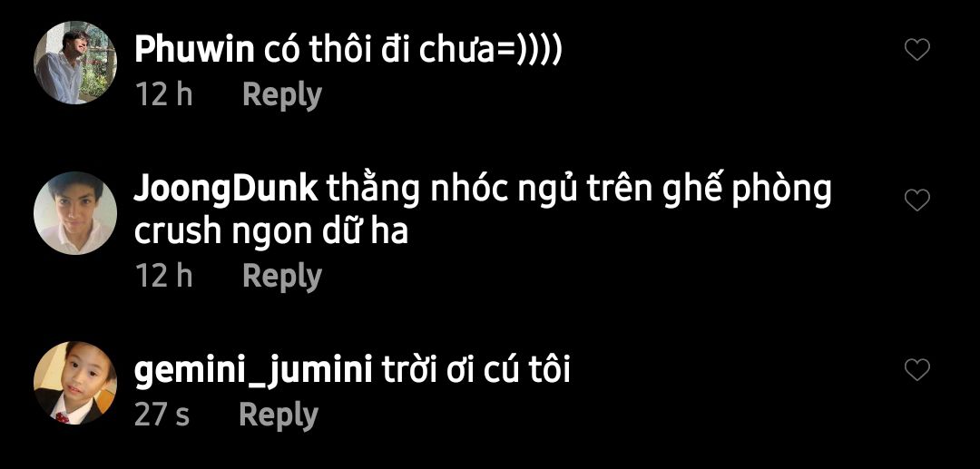Open the JoongDunk username link
Screen dimensions: 980x469
(226, 191)
